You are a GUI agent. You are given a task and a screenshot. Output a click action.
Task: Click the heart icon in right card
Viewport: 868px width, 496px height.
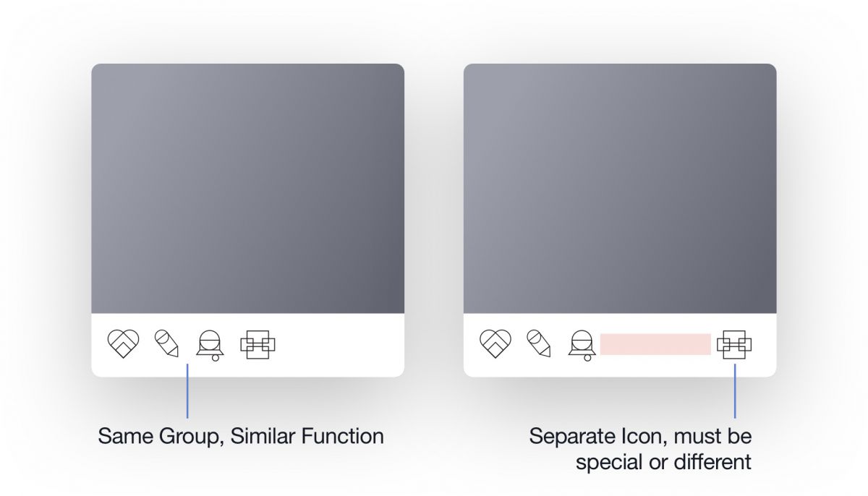pos(495,343)
